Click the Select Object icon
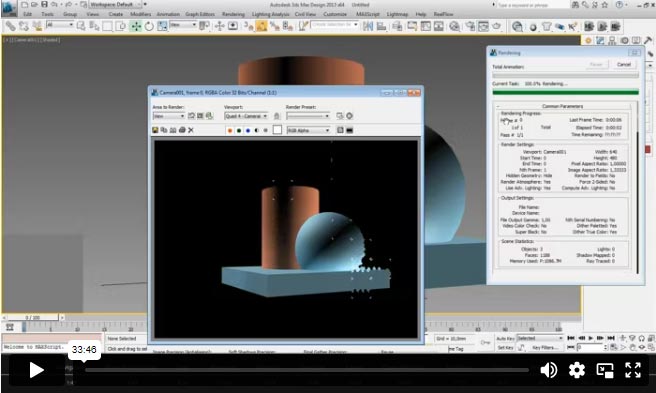Screen dimensions: 656x393 click(x=81, y=26)
